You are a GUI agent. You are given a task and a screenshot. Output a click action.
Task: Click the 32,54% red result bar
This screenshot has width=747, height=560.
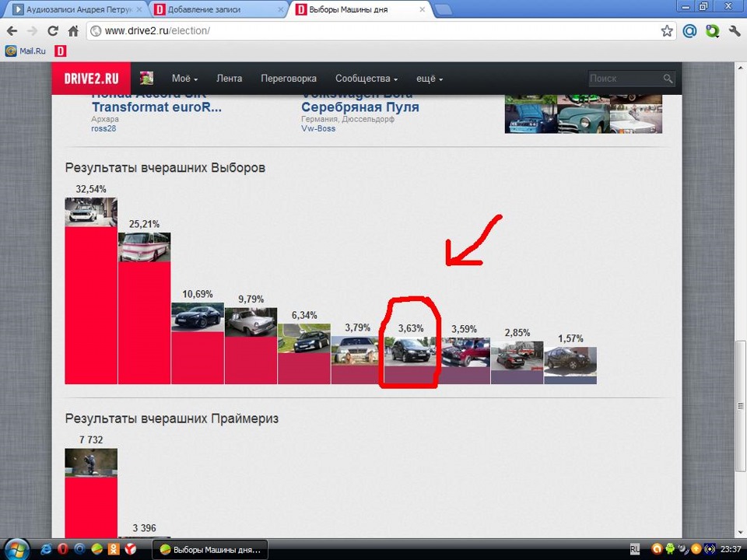[91, 305]
